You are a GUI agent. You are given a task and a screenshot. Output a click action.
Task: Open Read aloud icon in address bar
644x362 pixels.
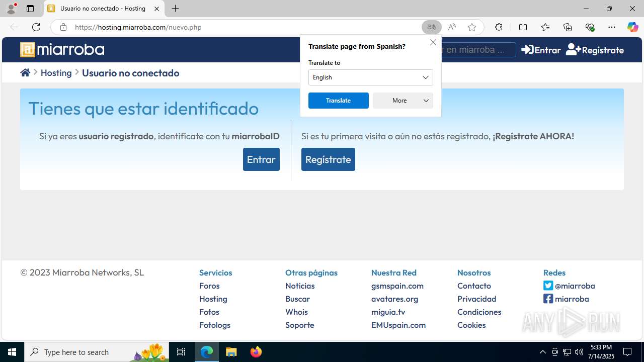coord(452,27)
